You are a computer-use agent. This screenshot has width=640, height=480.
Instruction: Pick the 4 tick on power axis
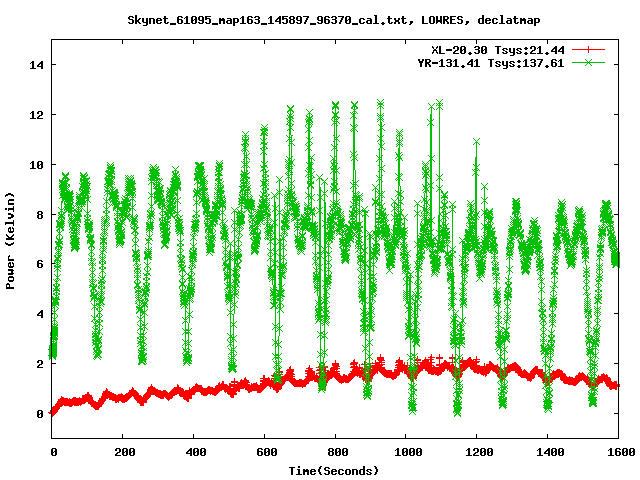click(40, 314)
